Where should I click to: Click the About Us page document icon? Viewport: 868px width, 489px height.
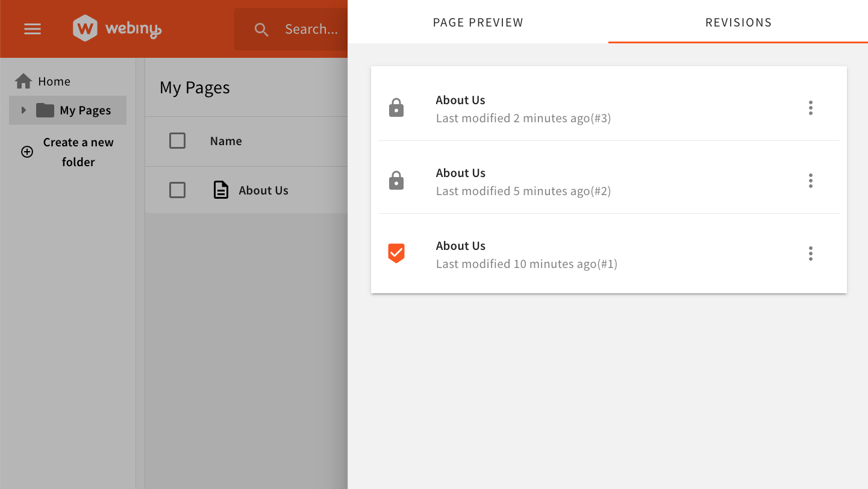coord(220,189)
